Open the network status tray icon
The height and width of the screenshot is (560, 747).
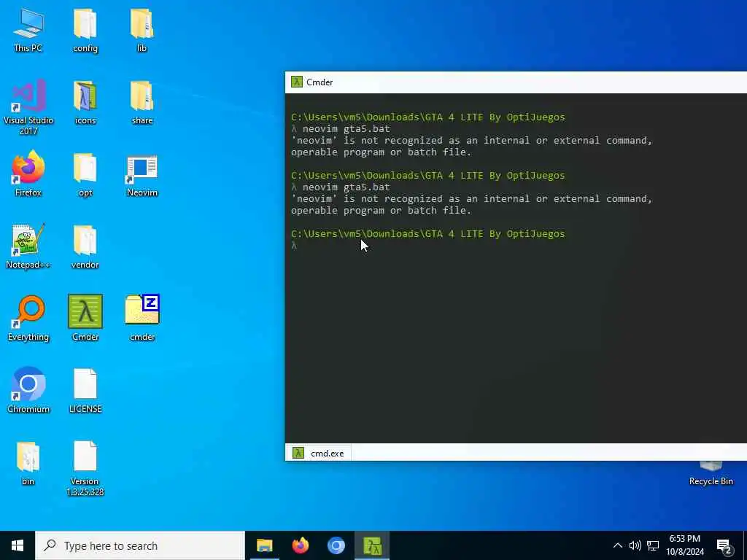click(x=653, y=545)
